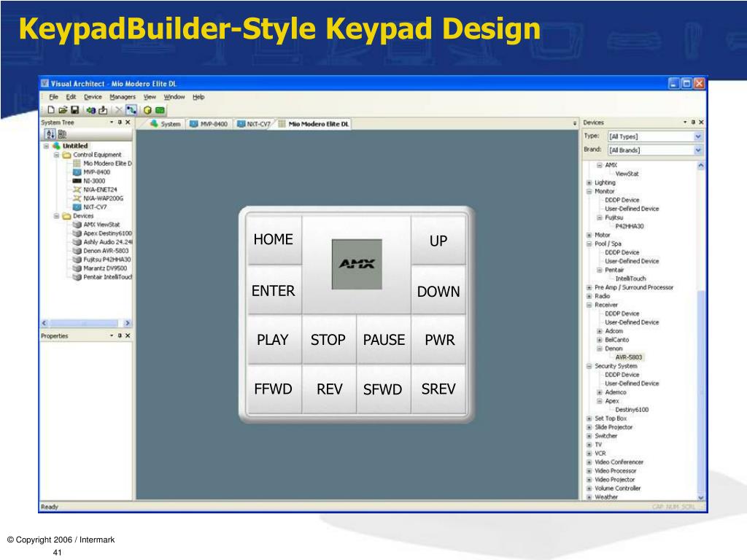
Task: Open the Type dropdown in Devices panel
Action: click(x=698, y=136)
